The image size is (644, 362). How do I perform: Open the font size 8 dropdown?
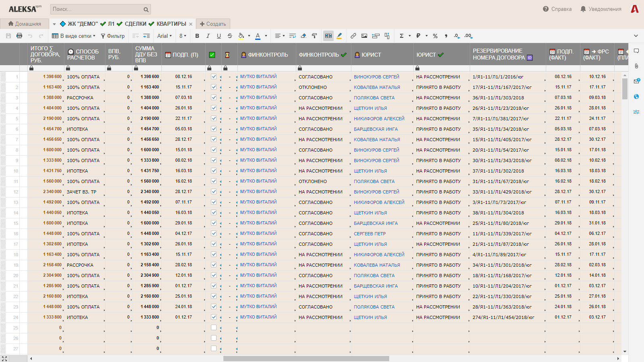[x=183, y=36]
